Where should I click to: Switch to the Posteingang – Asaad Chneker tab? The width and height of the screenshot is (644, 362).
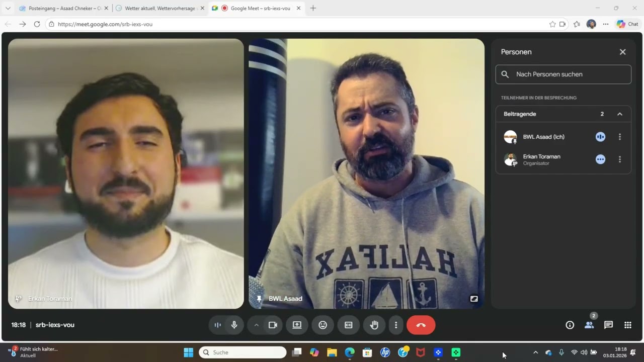(64, 8)
